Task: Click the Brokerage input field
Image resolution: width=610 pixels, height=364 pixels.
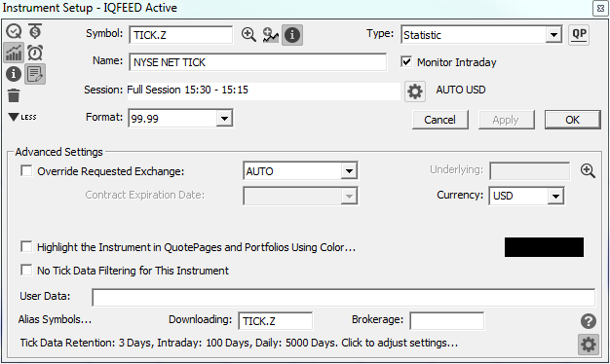Action: point(446,321)
